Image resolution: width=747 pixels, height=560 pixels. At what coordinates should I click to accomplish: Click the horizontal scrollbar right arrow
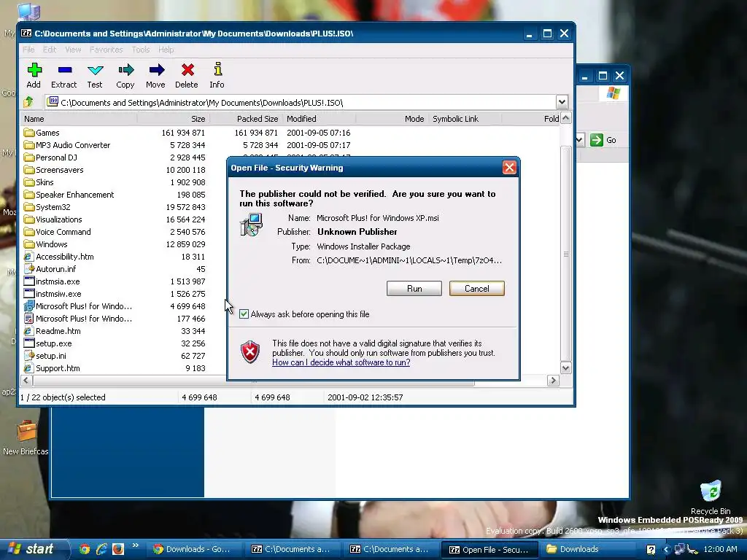(x=553, y=380)
